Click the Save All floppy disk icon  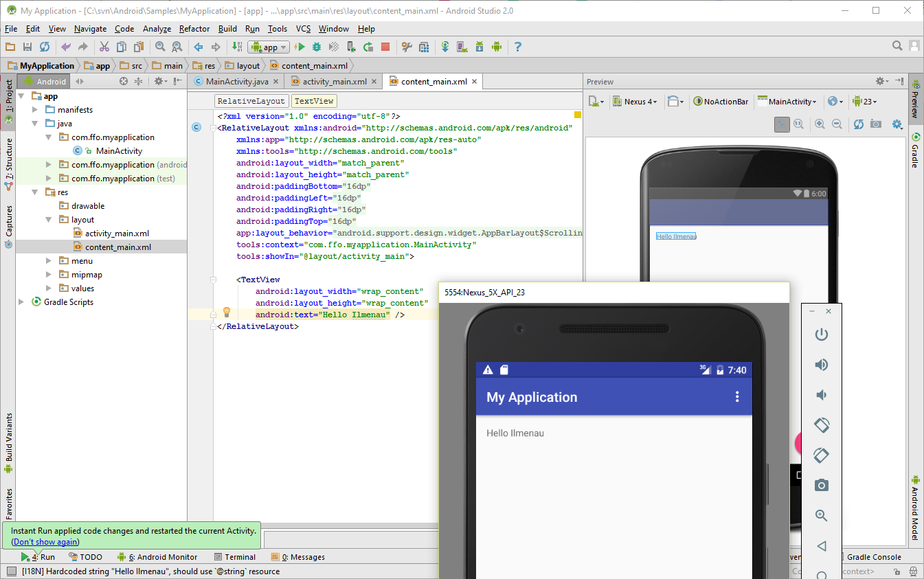(x=27, y=47)
